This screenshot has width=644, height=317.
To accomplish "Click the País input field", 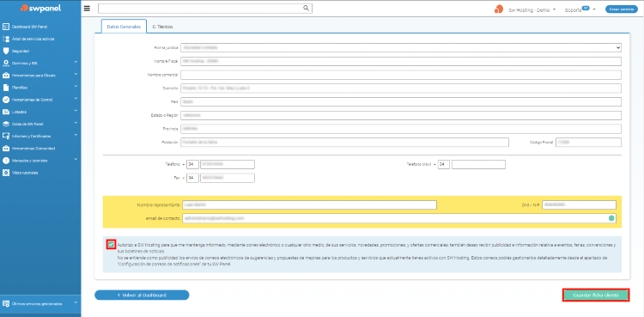I will [x=401, y=101].
